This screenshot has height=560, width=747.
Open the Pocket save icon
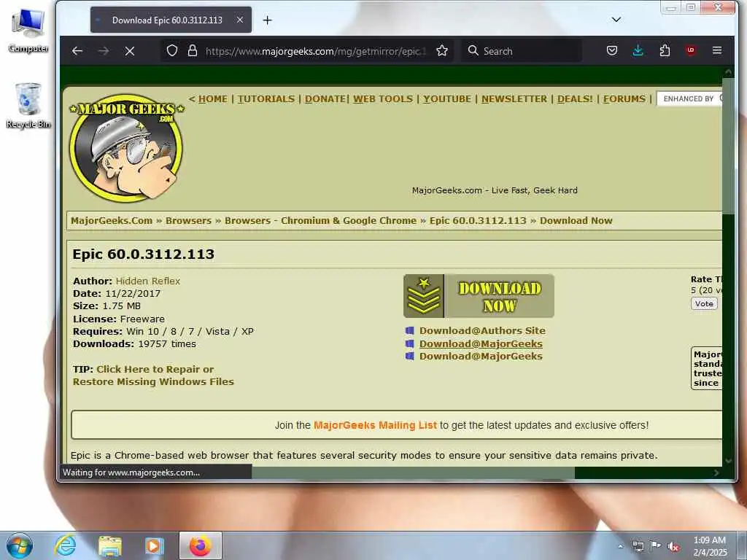point(612,50)
